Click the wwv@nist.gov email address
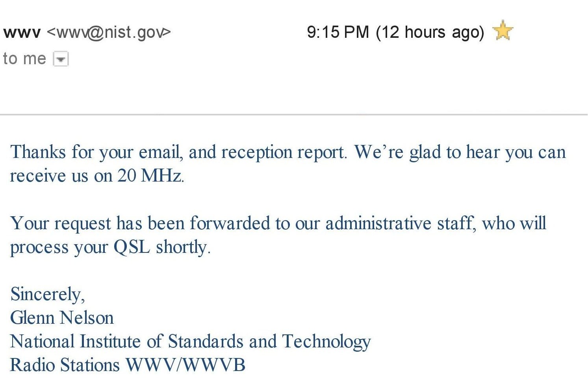 (x=109, y=32)
